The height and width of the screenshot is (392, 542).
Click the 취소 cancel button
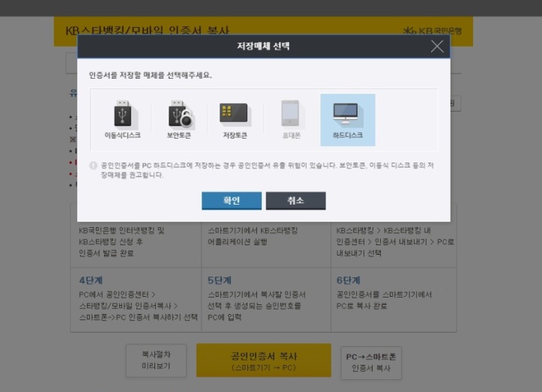296,201
